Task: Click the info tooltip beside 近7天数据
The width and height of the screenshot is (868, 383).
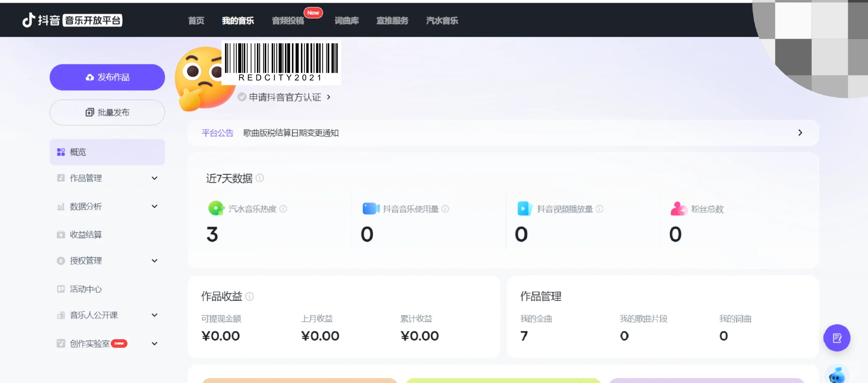Action: (x=260, y=178)
